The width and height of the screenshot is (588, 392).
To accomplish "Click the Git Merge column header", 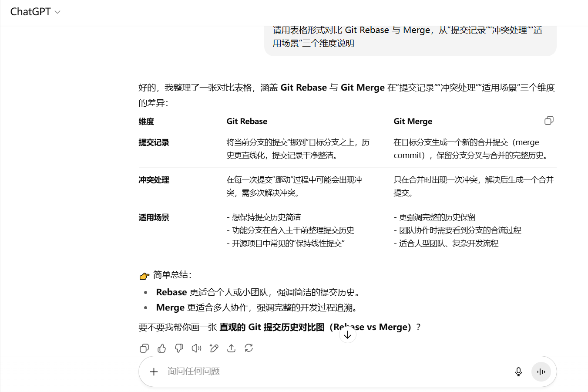I will (413, 122).
